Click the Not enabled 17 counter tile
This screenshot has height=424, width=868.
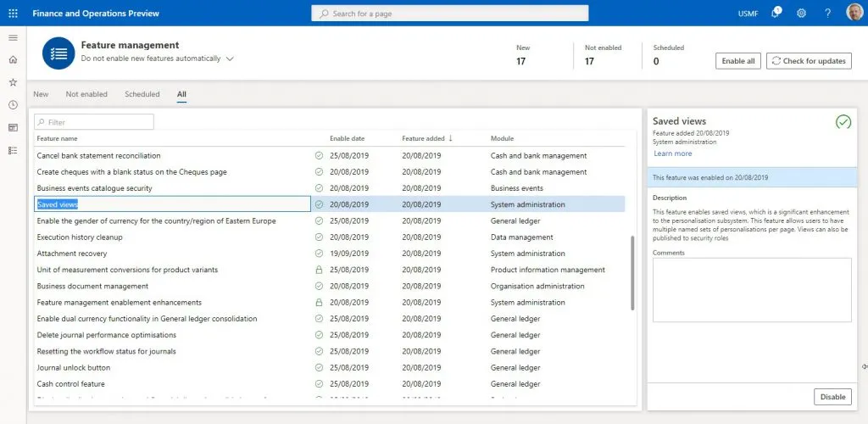603,55
